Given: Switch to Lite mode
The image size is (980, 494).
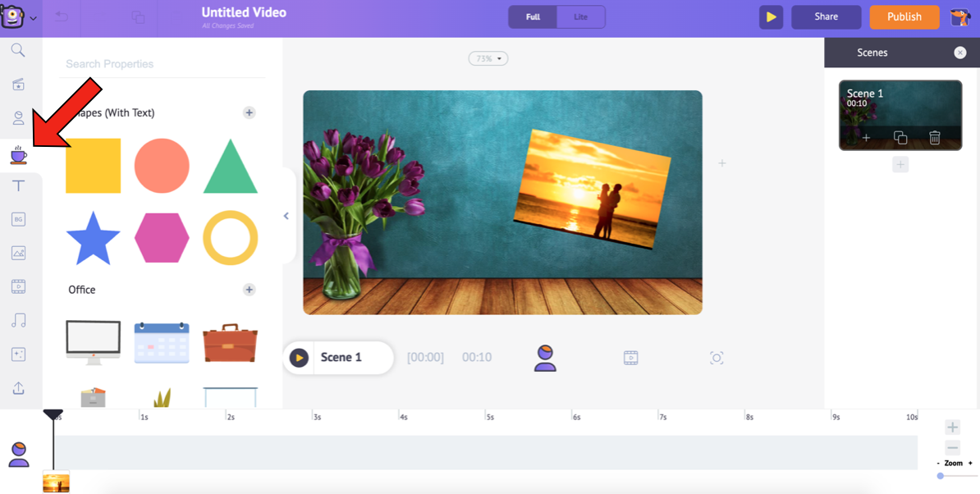Looking at the screenshot, I should pos(580,17).
